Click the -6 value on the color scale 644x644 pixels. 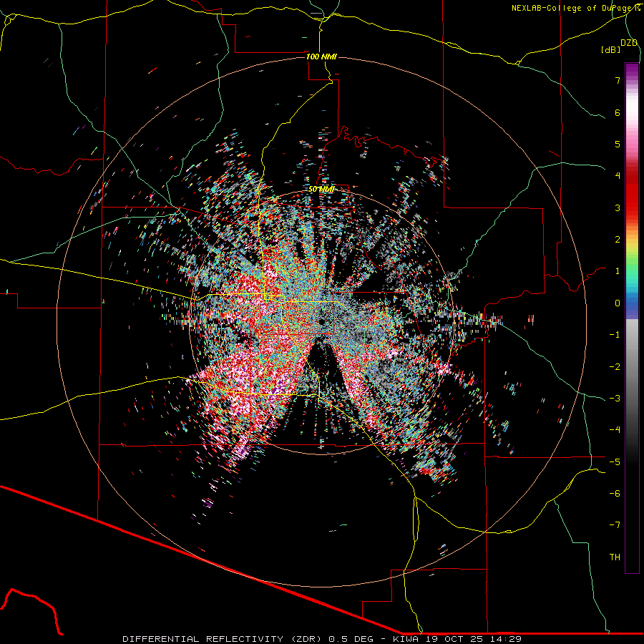point(615,494)
